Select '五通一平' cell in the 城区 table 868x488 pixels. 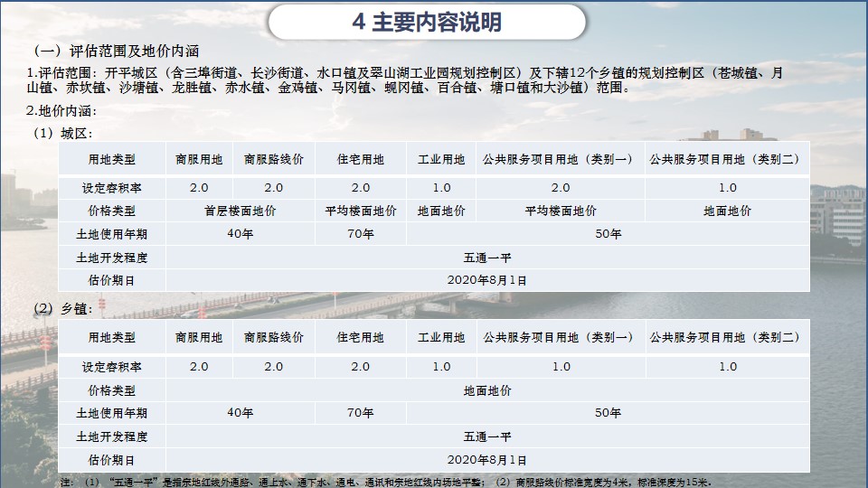[x=486, y=258]
